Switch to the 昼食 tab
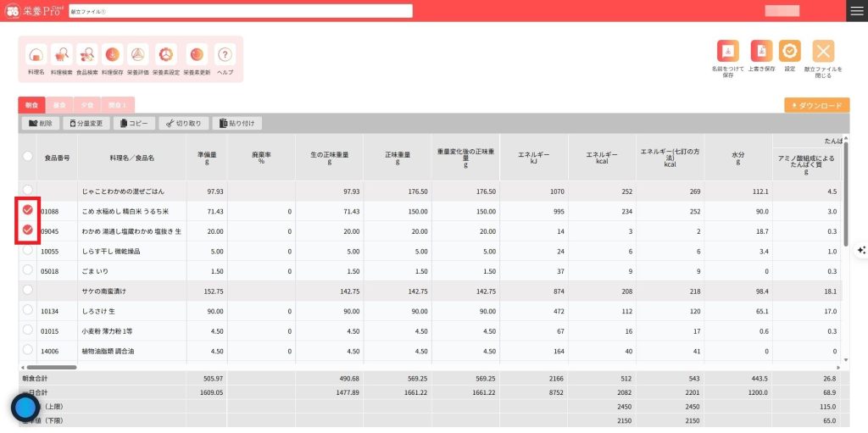868x433 pixels. pos(59,105)
